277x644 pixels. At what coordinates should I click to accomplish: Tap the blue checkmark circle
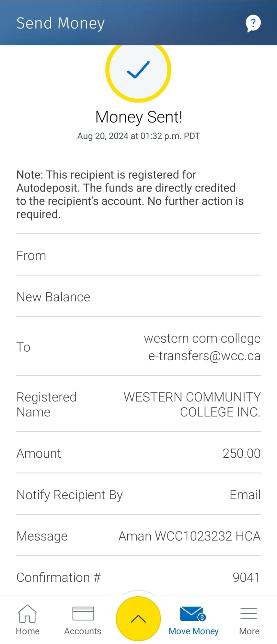click(x=138, y=70)
